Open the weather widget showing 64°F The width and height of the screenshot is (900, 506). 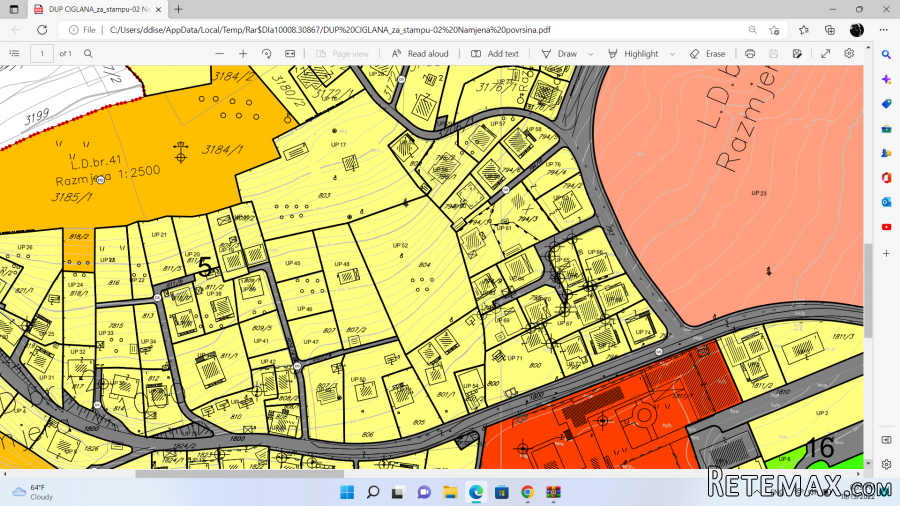click(x=33, y=492)
